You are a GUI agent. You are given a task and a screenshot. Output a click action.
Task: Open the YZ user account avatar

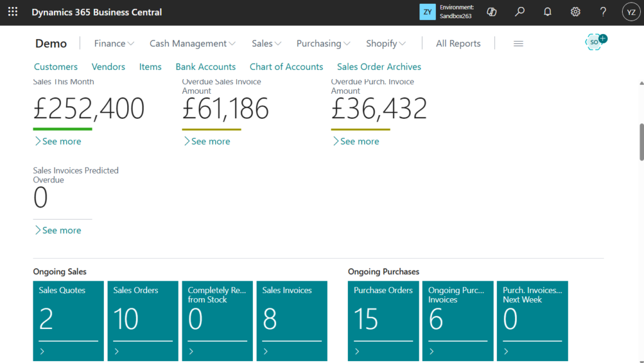coord(630,12)
